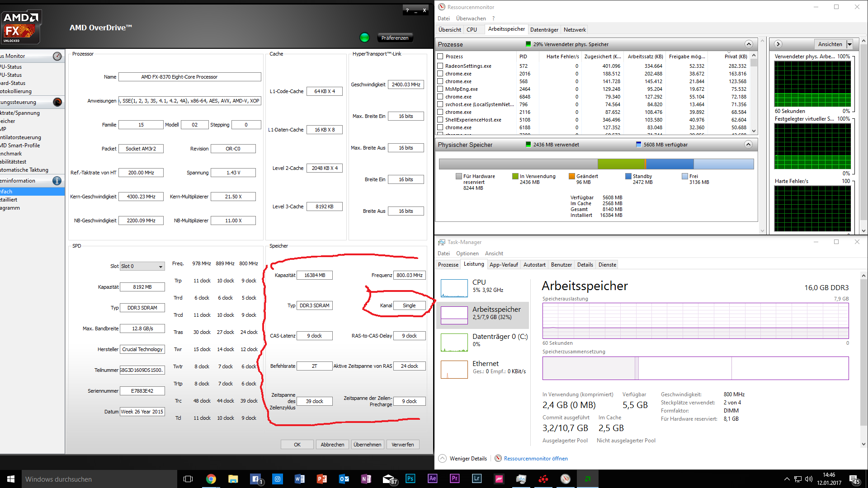Tick the MsMpEng.exe process checkbox

point(440,89)
